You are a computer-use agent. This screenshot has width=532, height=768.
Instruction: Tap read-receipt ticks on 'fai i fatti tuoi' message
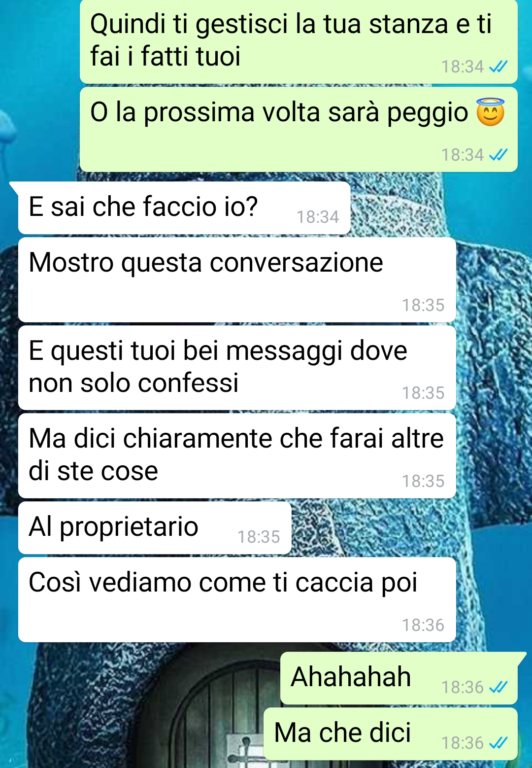[x=498, y=67]
